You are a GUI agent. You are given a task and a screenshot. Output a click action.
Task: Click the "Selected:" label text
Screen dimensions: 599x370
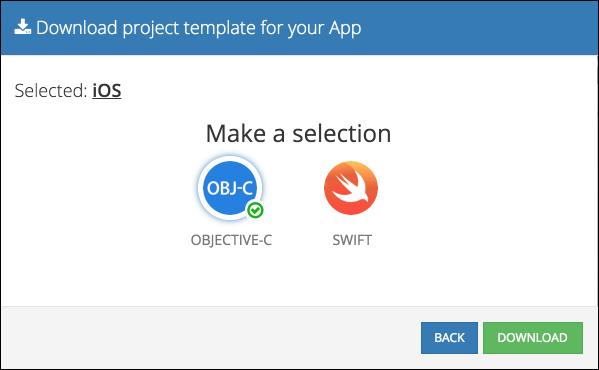(x=51, y=91)
